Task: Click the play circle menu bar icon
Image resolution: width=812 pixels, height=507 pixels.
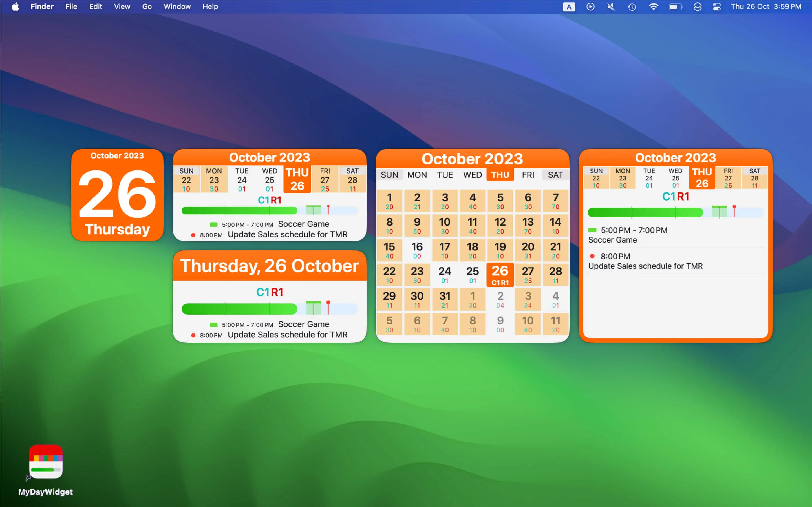Action: click(590, 7)
